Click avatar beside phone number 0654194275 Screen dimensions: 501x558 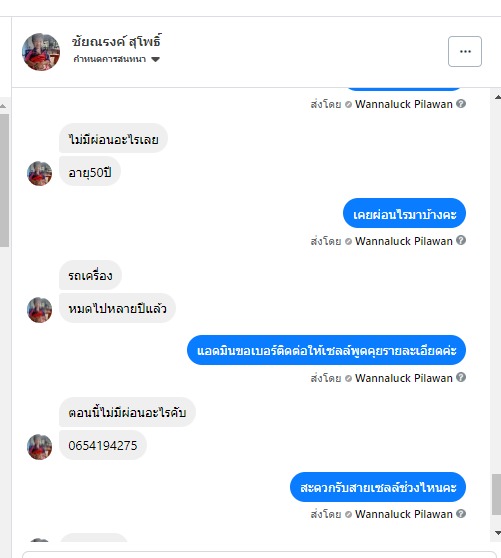pyautogui.click(x=39, y=447)
